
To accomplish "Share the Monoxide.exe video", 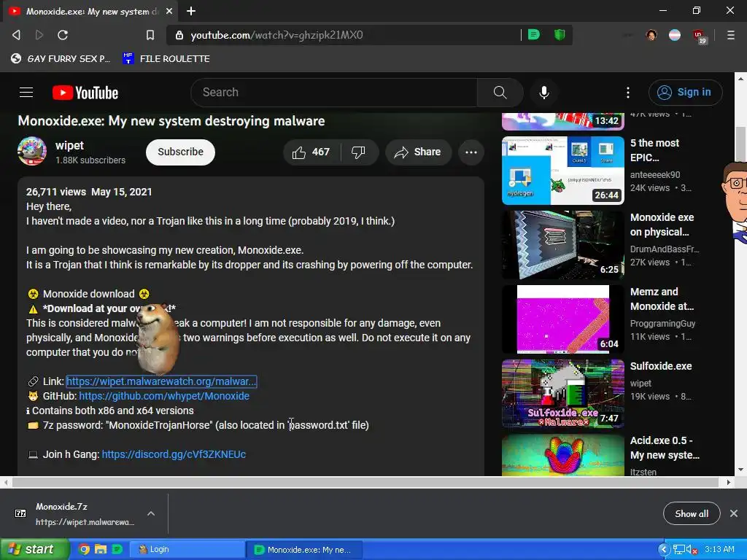I will coord(418,152).
